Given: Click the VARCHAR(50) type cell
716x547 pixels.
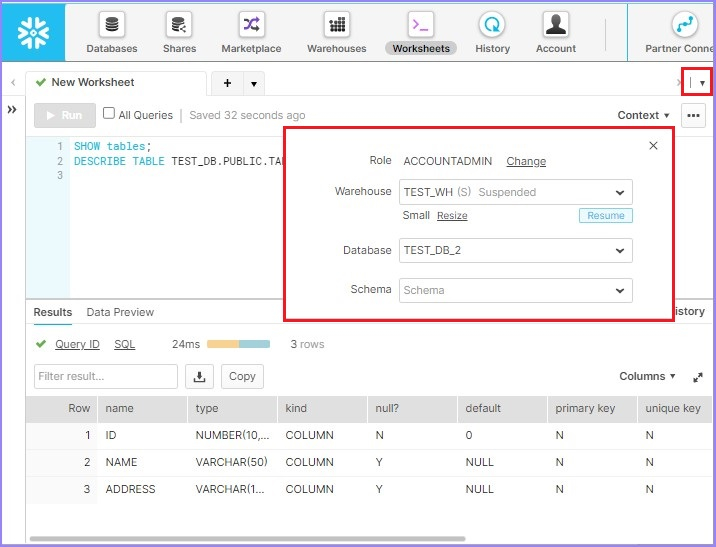Looking at the screenshot, I should (232, 462).
